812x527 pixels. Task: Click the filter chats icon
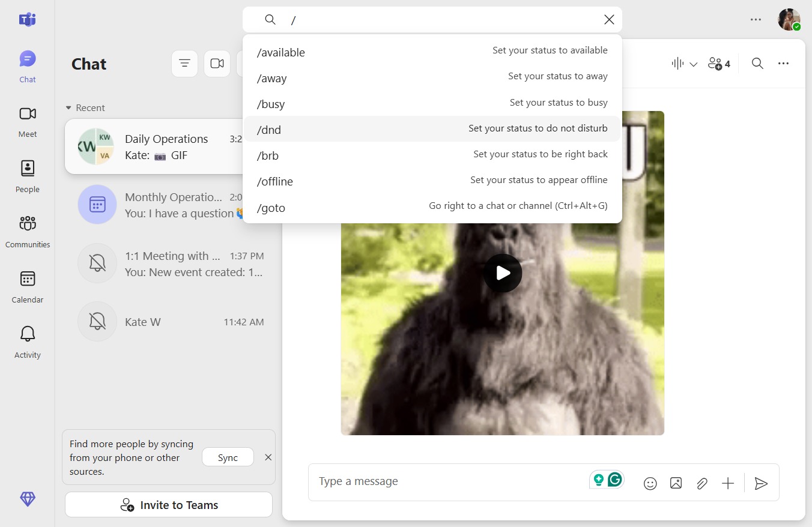pos(184,64)
